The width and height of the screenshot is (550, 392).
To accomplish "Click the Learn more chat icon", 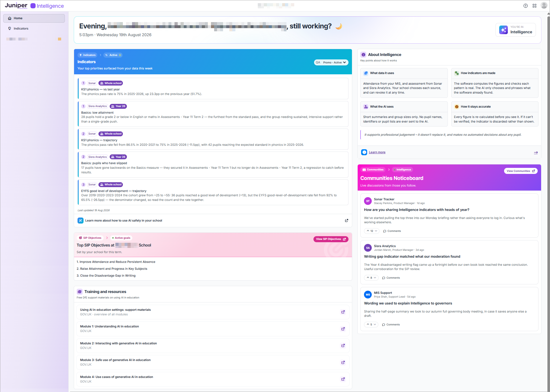I will (364, 152).
